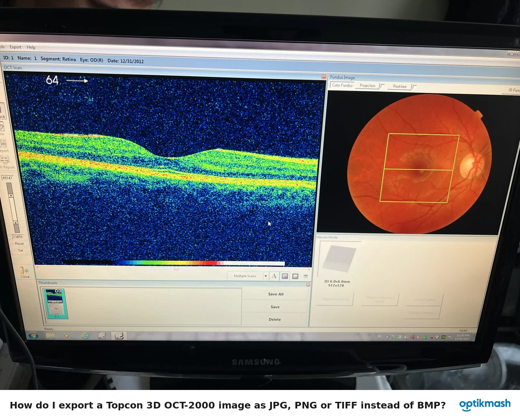Screen dimensions: 520x420
Task: Open File Explorer from the taskbar
Action: tap(51, 336)
